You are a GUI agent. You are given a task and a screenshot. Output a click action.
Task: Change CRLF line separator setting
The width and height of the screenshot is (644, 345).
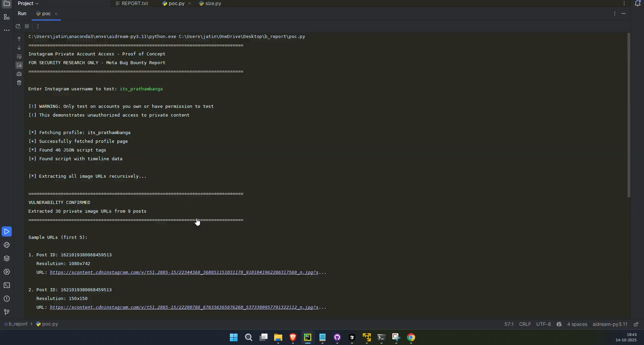[525, 325]
